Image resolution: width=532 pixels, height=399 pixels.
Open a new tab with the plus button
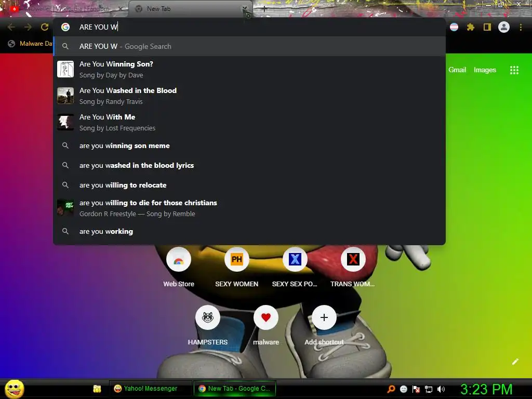coord(264,9)
